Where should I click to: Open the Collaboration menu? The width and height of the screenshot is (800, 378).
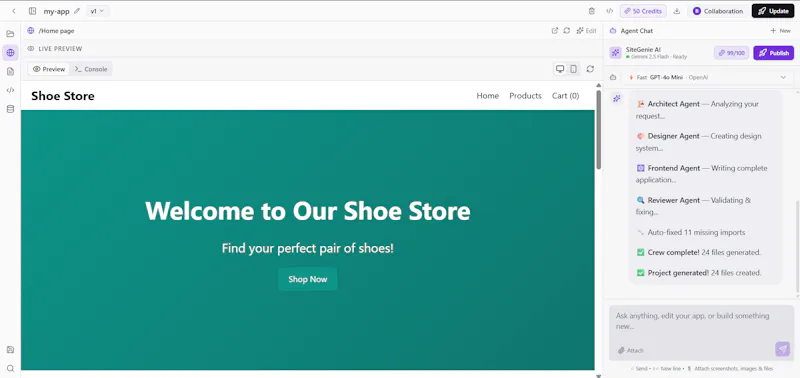[x=718, y=11]
